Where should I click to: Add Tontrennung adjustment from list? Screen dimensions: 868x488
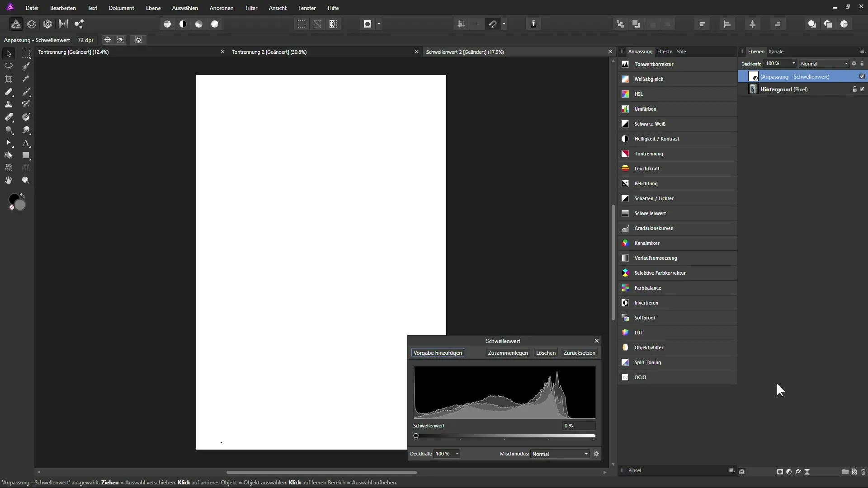[677, 154]
